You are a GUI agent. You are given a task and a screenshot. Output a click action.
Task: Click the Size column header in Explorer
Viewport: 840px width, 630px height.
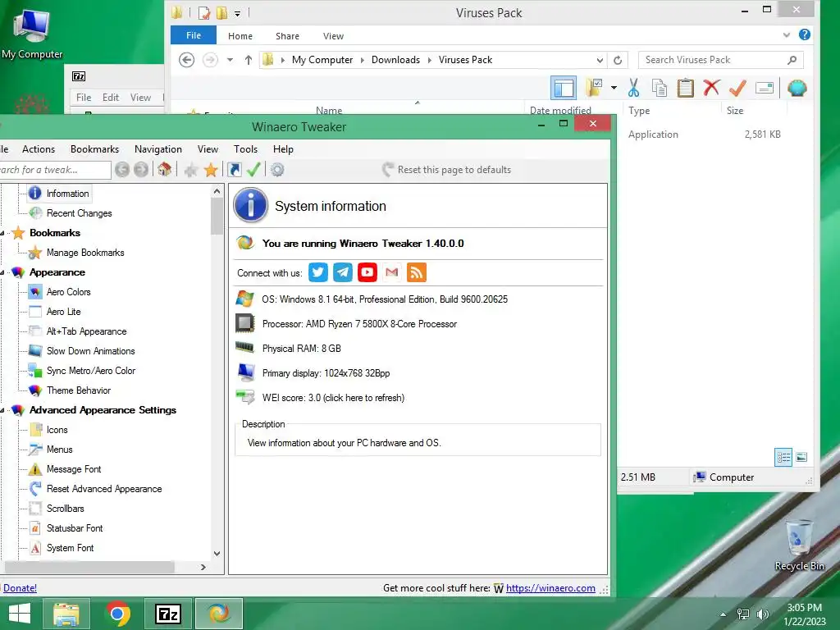[754, 111]
